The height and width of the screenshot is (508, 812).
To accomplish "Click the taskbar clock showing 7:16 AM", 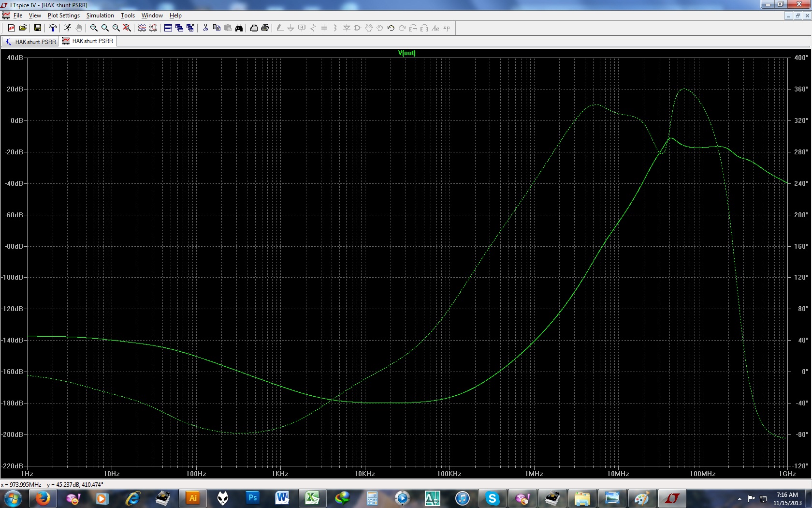I will (787, 499).
